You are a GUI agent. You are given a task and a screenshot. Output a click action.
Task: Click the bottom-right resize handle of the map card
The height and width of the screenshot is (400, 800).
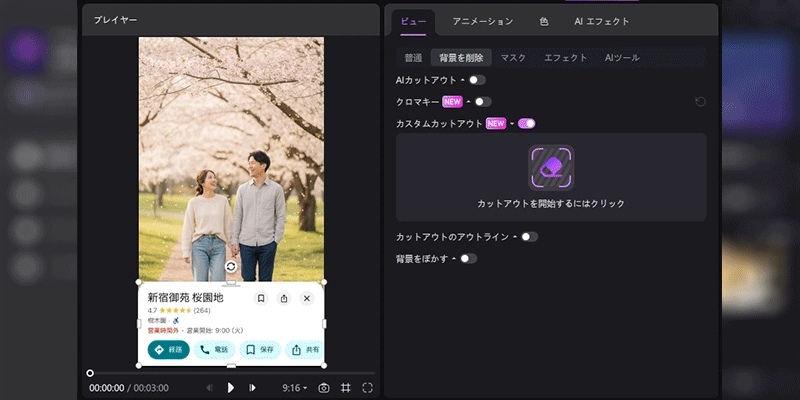click(x=324, y=365)
